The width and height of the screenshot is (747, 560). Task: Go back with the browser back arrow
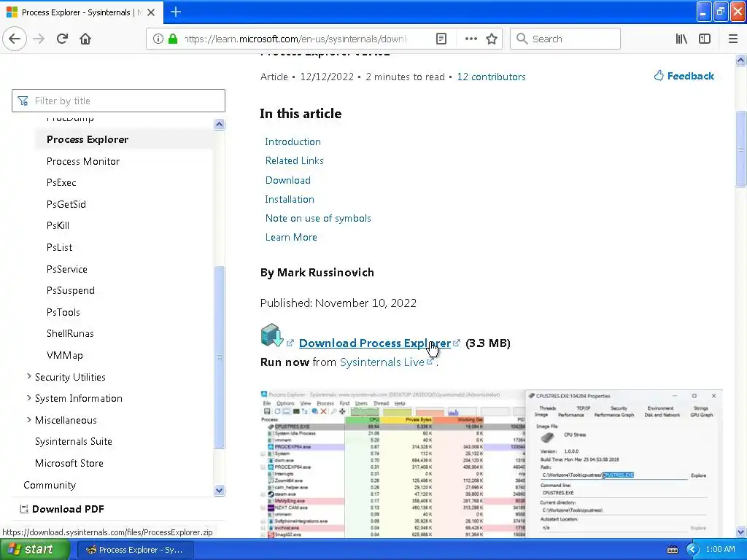pyautogui.click(x=15, y=39)
